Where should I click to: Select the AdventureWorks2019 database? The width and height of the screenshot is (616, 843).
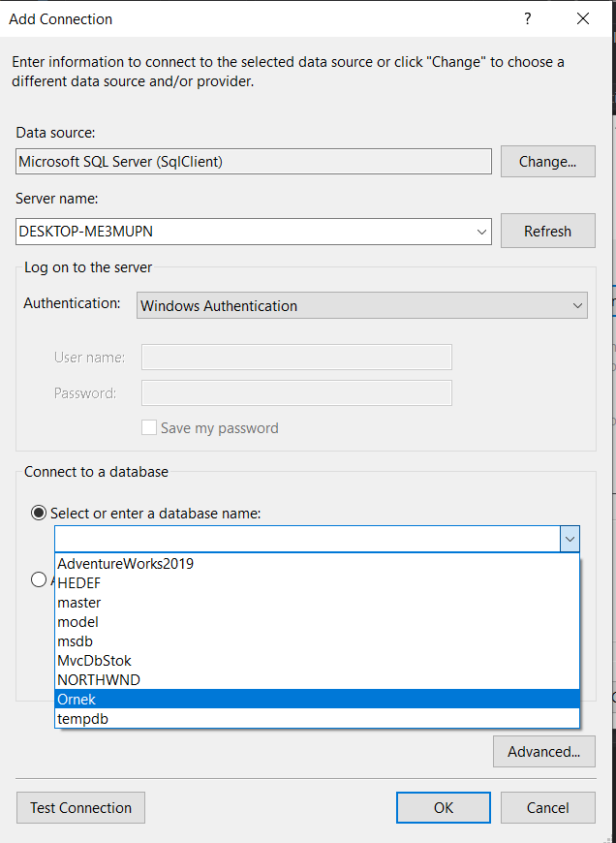tap(126, 563)
